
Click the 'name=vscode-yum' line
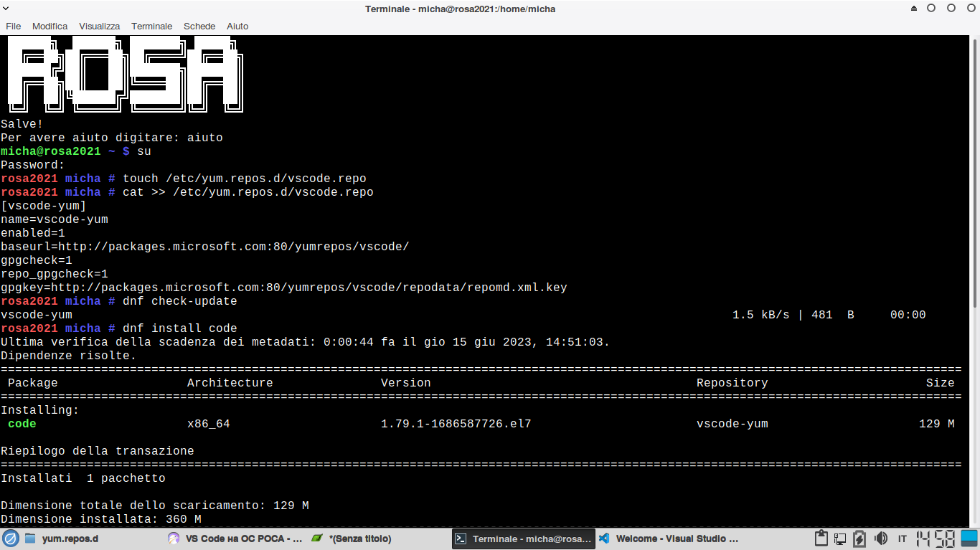(55, 219)
